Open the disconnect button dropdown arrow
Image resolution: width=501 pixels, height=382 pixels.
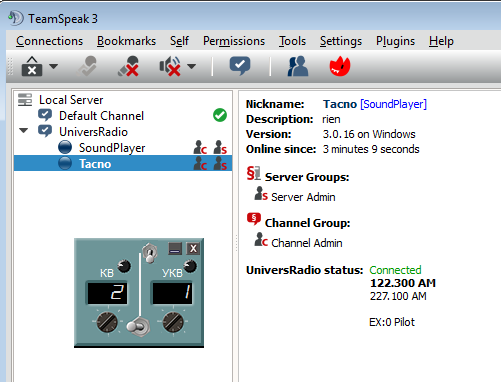tap(53, 66)
